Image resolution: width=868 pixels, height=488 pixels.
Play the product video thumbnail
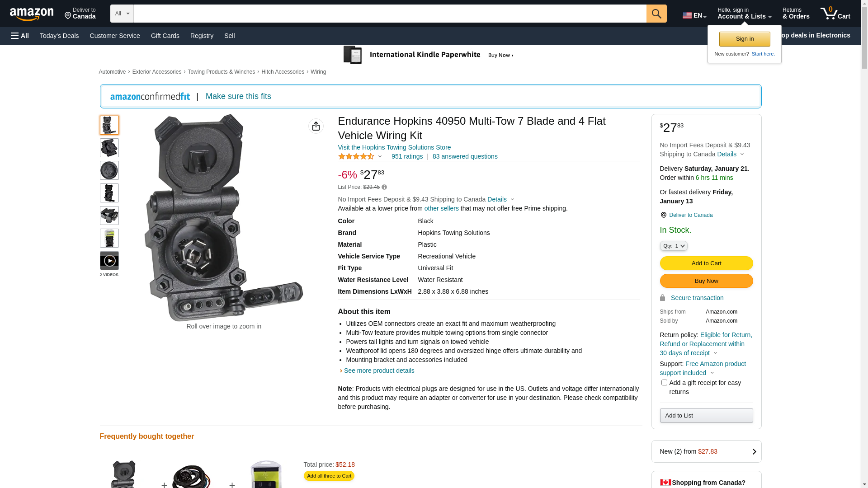[109, 261]
